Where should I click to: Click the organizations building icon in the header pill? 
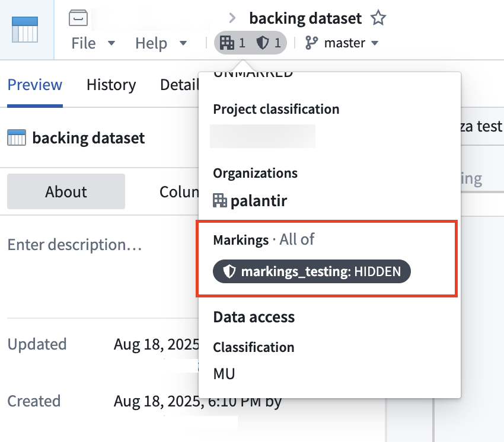(227, 43)
